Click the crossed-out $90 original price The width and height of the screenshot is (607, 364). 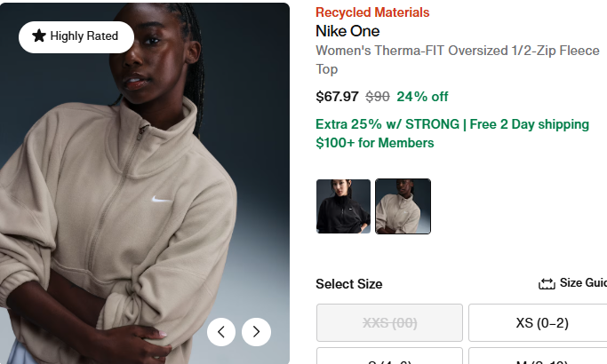pos(378,97)
